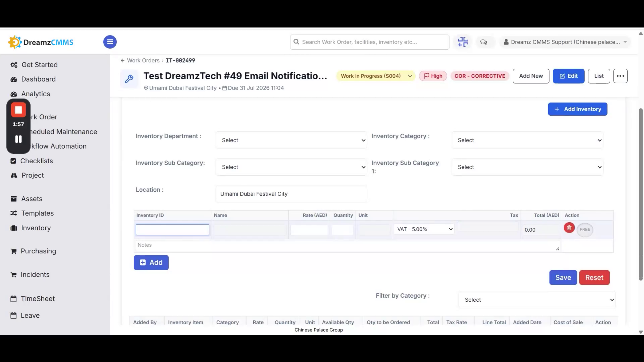
Task: Open the DreamzCMMS logo home link
Action: [41, 42]
